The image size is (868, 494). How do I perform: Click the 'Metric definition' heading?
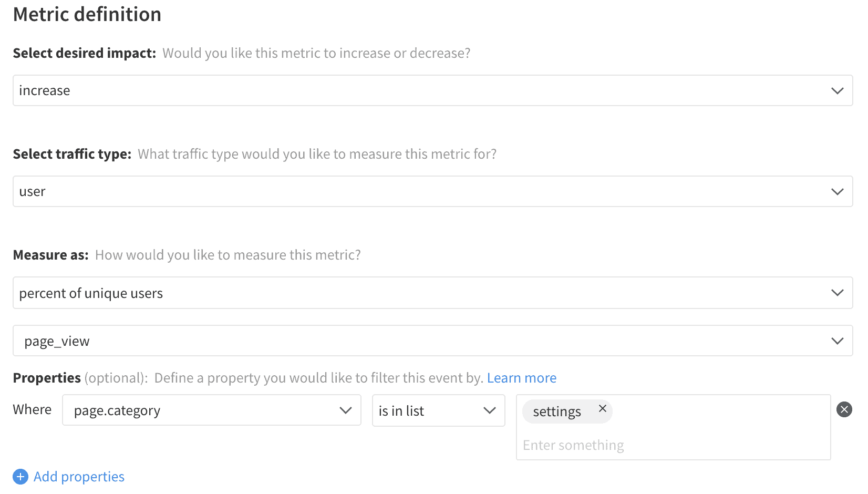click(87, 14)
